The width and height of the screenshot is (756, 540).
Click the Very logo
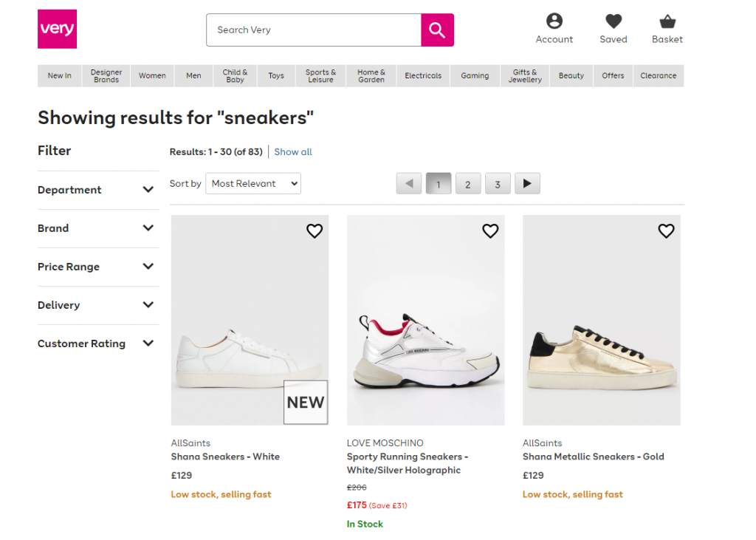coord(57,30)
